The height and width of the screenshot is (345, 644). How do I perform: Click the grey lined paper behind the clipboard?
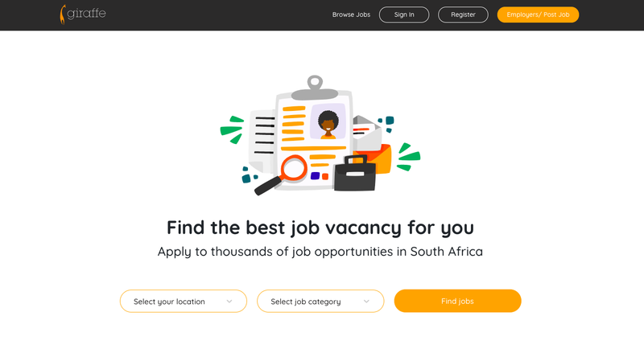[262, 137]
